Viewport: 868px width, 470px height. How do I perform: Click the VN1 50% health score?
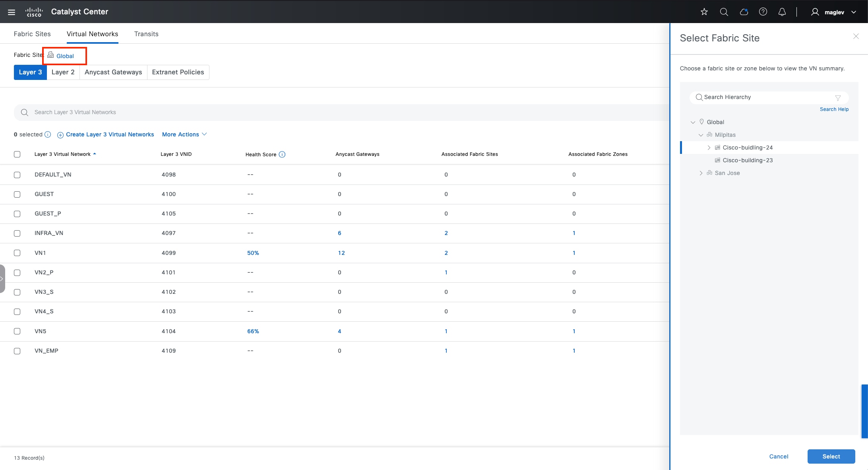253,253
